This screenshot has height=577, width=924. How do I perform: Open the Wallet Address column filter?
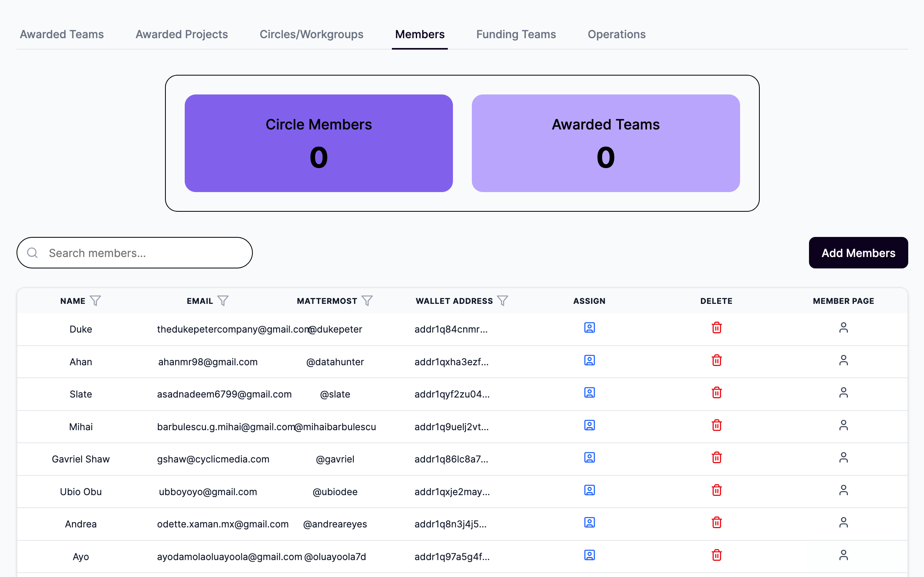point(503,301)
